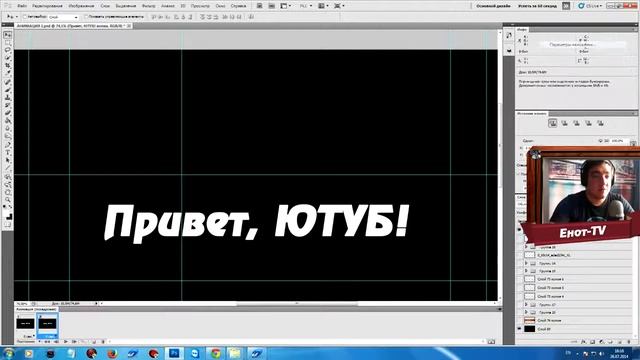
Task: Select the Brush tool
Action: pos(8,90)
